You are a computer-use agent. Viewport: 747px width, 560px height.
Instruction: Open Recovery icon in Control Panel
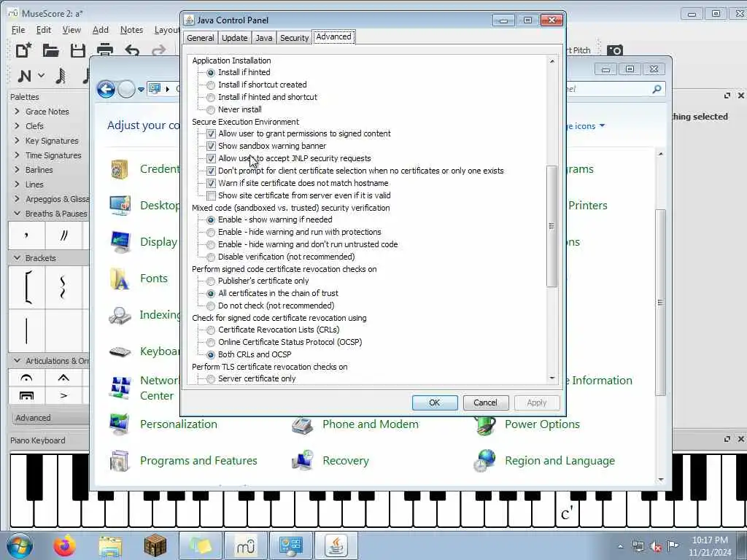302,461
